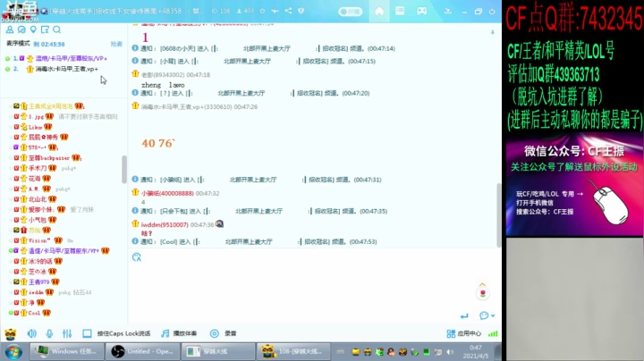Send a flower gift icon
Image resolution: width=644 pixels, height=361 pixels.
click(x=483, y=293)
